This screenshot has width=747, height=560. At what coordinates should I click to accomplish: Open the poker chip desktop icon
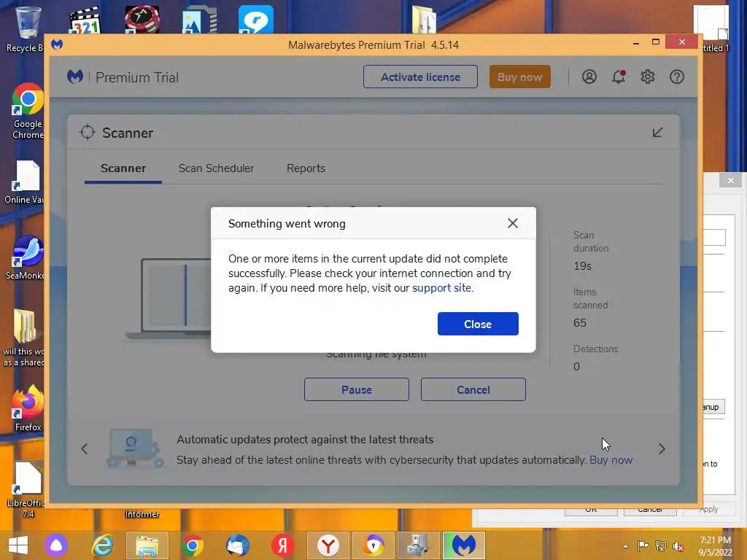click(x=142, y=19)
